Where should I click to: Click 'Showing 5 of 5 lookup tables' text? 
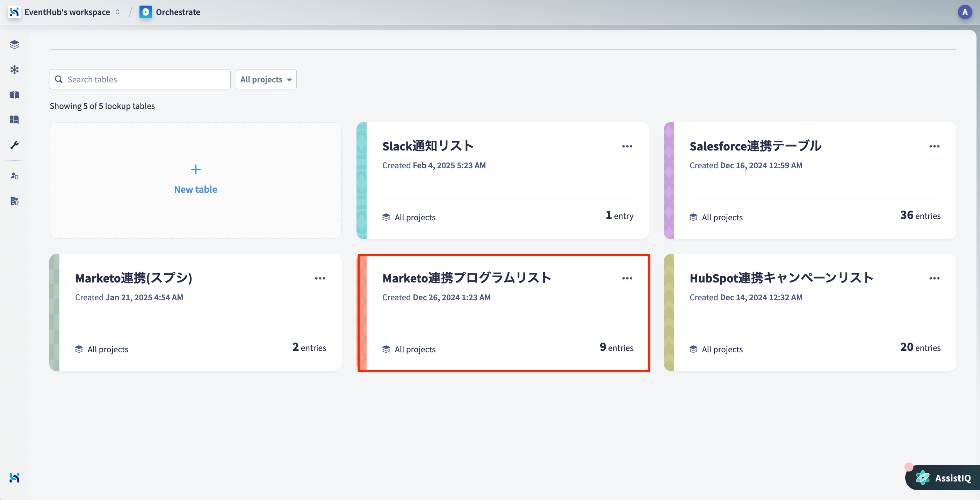[x=102, y=106]
